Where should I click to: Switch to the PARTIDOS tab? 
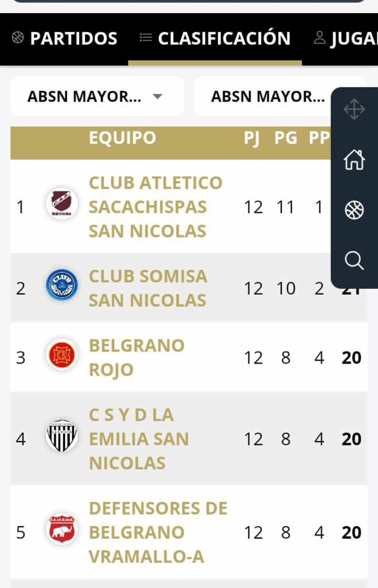(64, 38)
